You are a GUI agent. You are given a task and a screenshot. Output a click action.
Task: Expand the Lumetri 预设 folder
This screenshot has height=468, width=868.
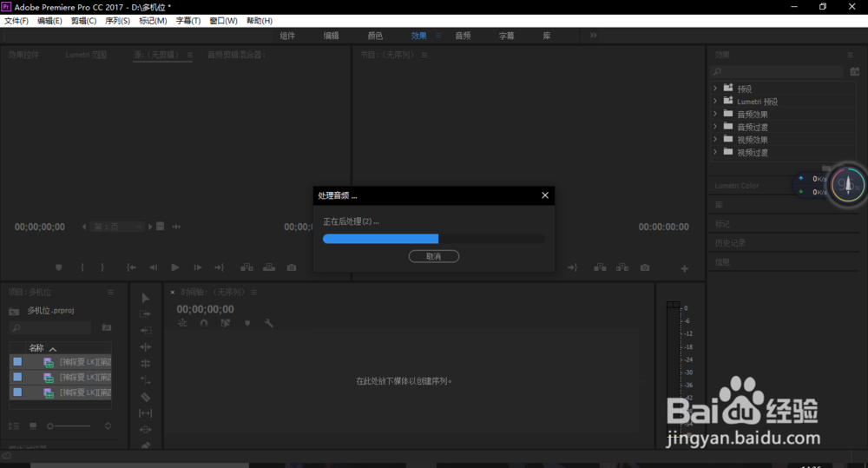pyautogui.click(x=715, y=101)
